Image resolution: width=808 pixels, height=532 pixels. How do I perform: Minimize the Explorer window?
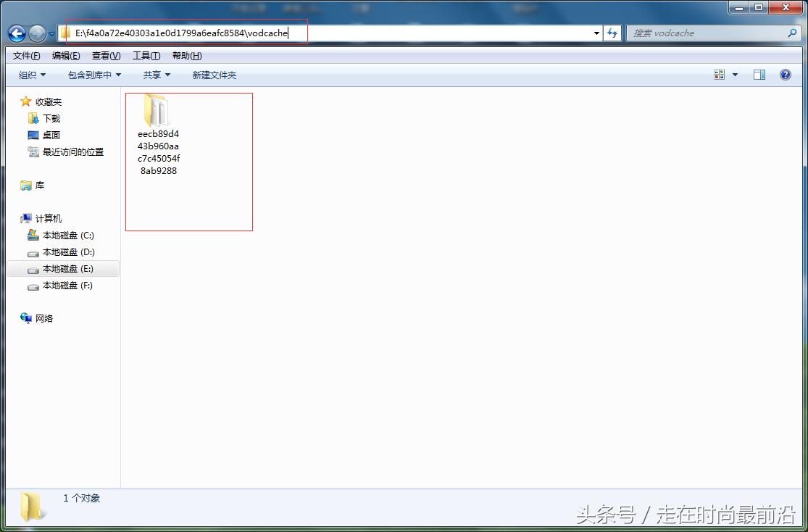(739, 7)
